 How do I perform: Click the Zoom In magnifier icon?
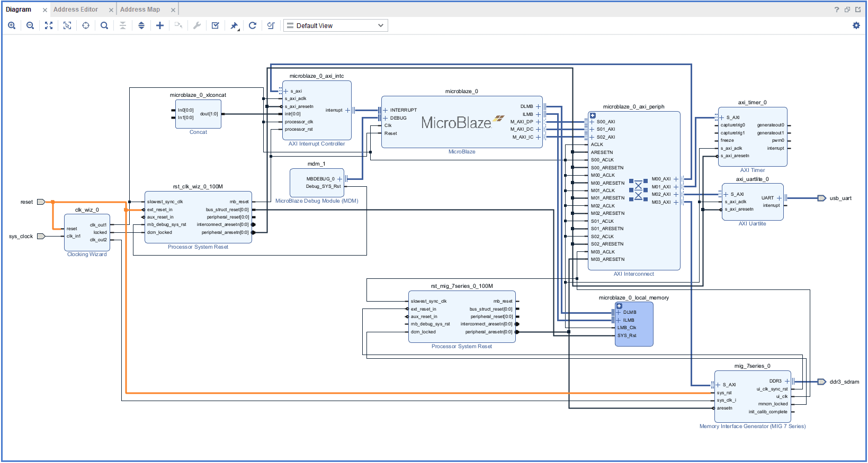(x=12, y=25)
